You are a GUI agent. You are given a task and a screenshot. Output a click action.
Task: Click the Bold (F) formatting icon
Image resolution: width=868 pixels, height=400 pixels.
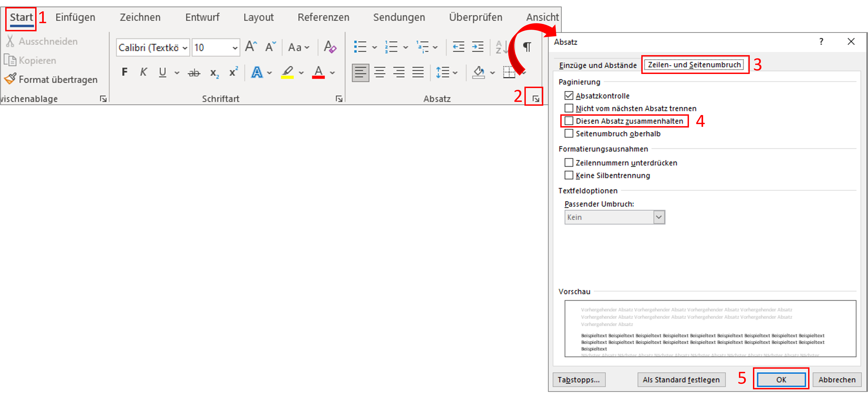(x=124, y=72)
